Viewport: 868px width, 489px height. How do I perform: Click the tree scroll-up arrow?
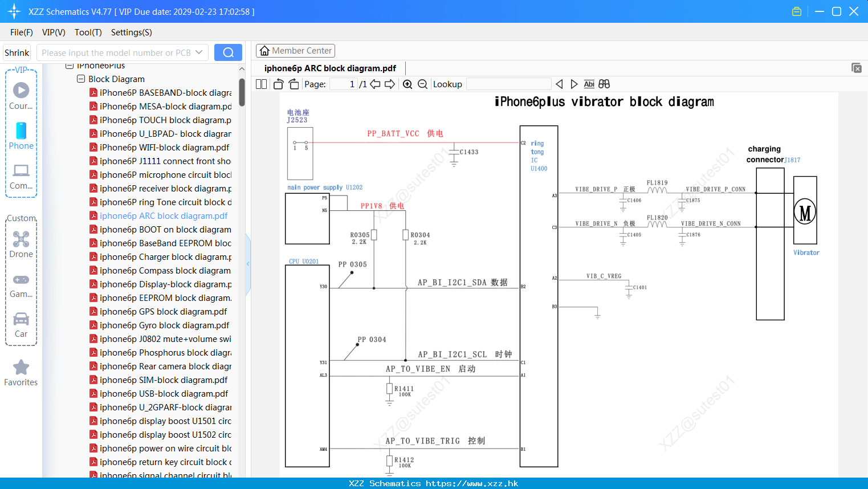(x=242, y=69)
